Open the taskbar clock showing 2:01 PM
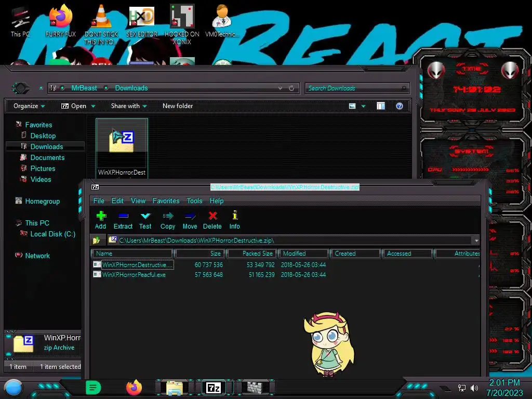 [x=504, y=388]
